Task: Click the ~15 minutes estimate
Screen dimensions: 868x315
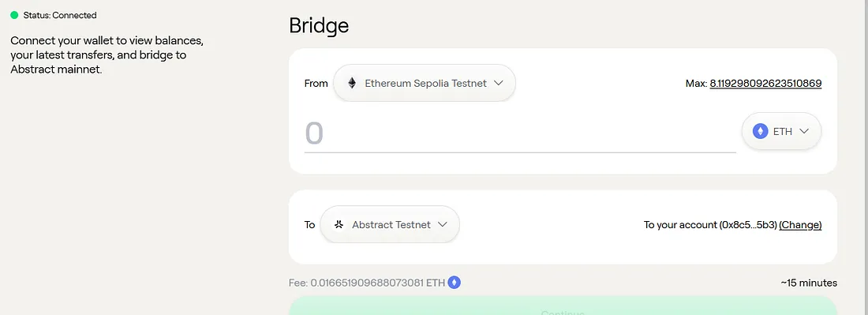Action: (x=809, y=283)
